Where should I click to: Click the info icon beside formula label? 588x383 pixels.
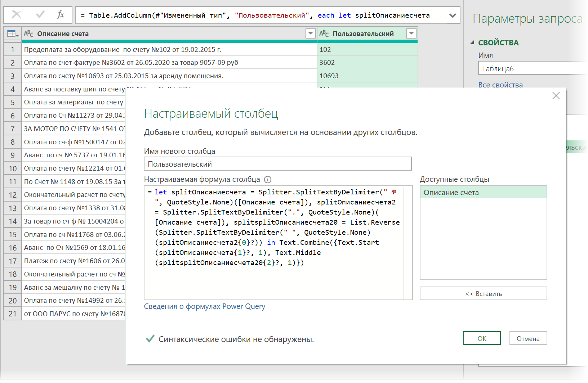coord(268,180)
